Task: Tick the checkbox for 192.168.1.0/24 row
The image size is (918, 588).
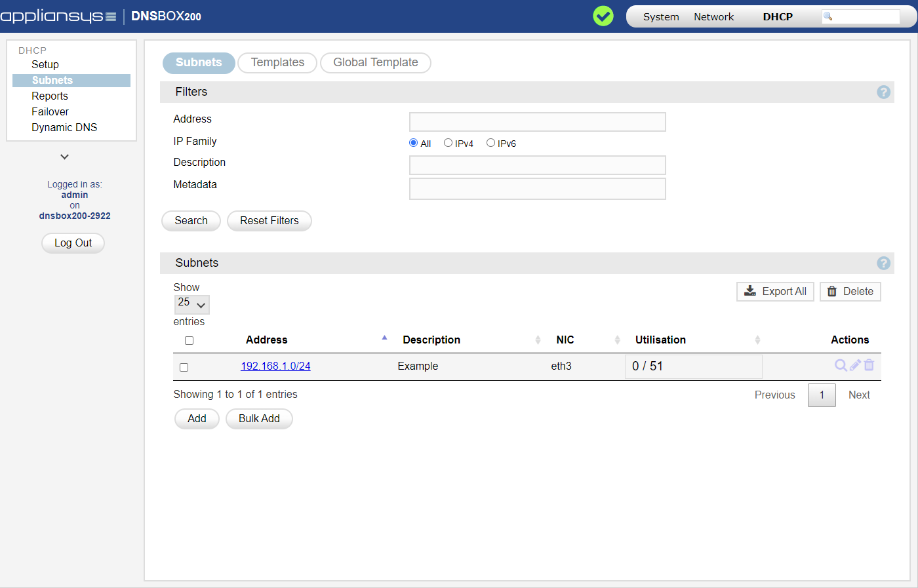Action: tap(184, 368)
